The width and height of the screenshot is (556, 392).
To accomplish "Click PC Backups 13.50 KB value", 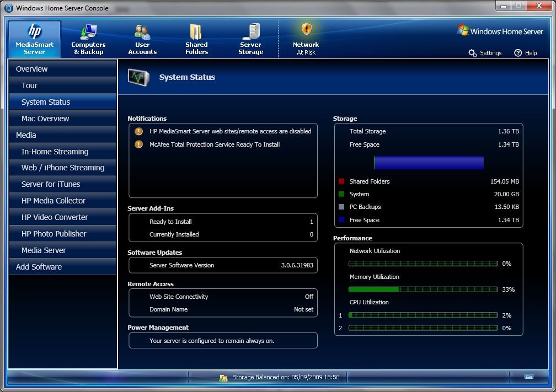I will (507, 207).
